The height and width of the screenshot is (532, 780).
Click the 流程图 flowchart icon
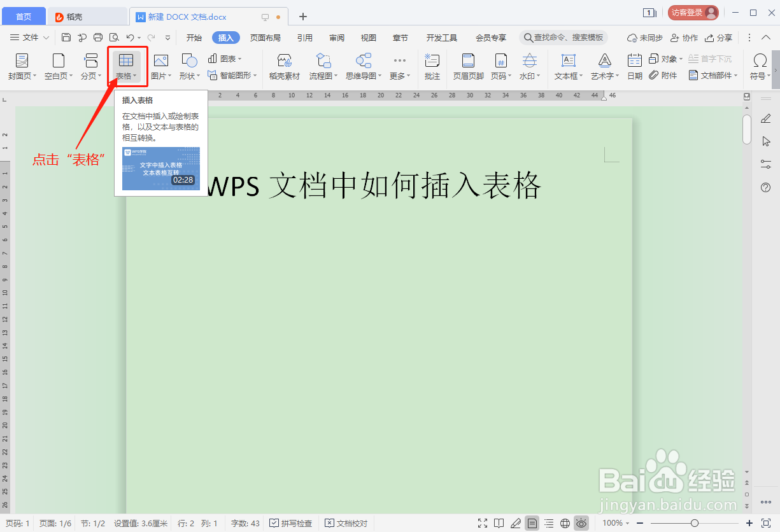pos(323,61)
